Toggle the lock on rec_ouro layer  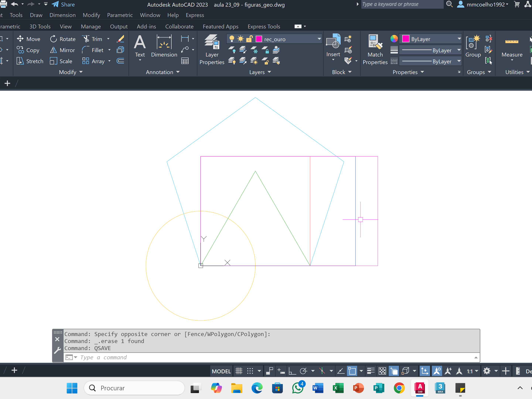point(249,39)
